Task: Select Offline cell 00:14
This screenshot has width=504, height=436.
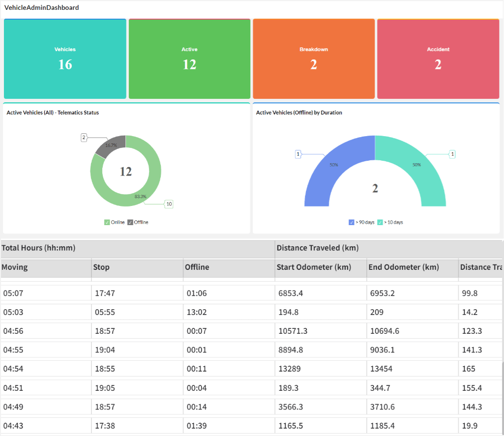Action: (x=229, y=407)
